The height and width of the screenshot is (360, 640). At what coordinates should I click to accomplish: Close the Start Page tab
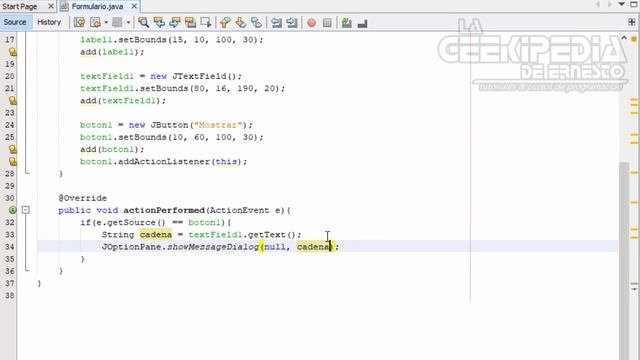tap(51, 6)
